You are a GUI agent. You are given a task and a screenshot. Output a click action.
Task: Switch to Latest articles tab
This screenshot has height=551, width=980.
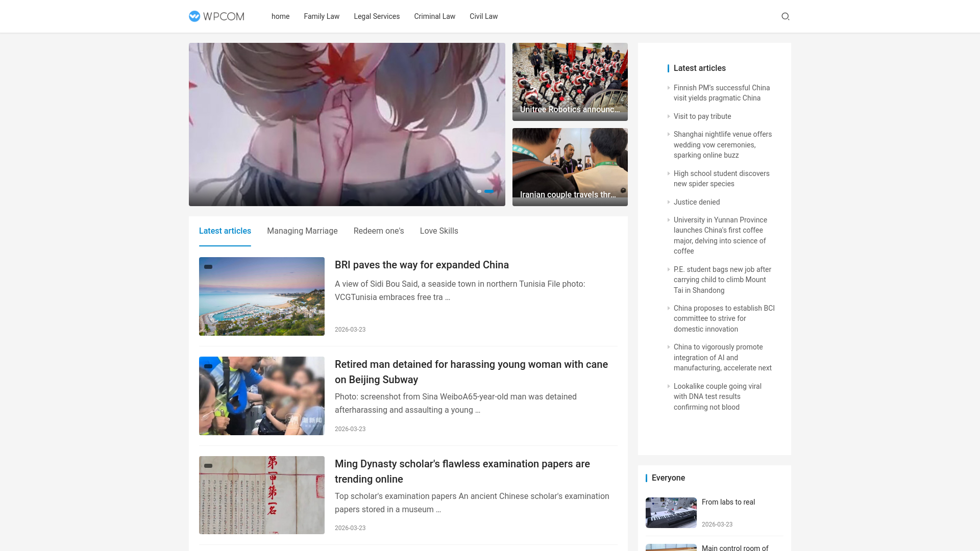point(225,231)
